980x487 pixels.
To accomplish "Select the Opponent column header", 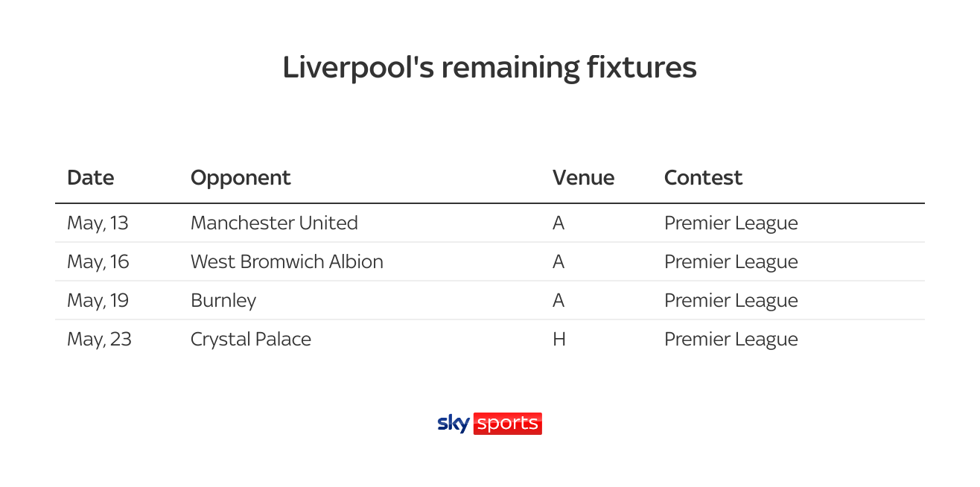I will pyautogui.click(x=241, y=179).
